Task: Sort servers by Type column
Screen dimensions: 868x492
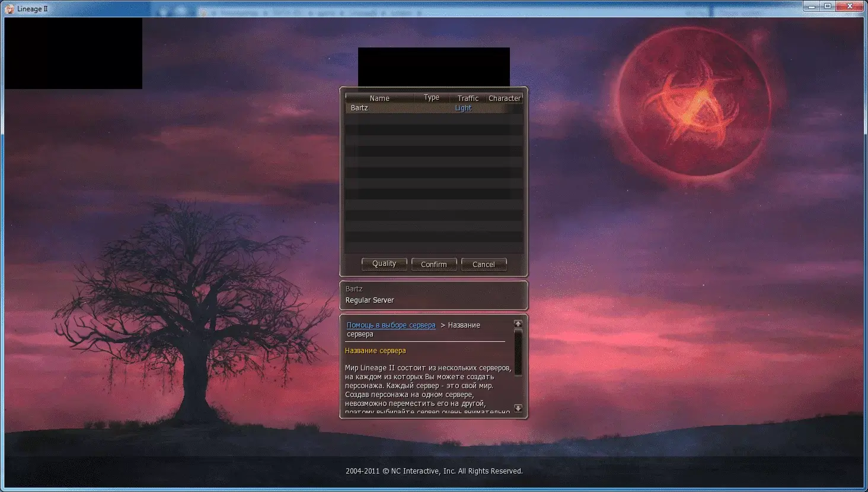Action: 432,98
